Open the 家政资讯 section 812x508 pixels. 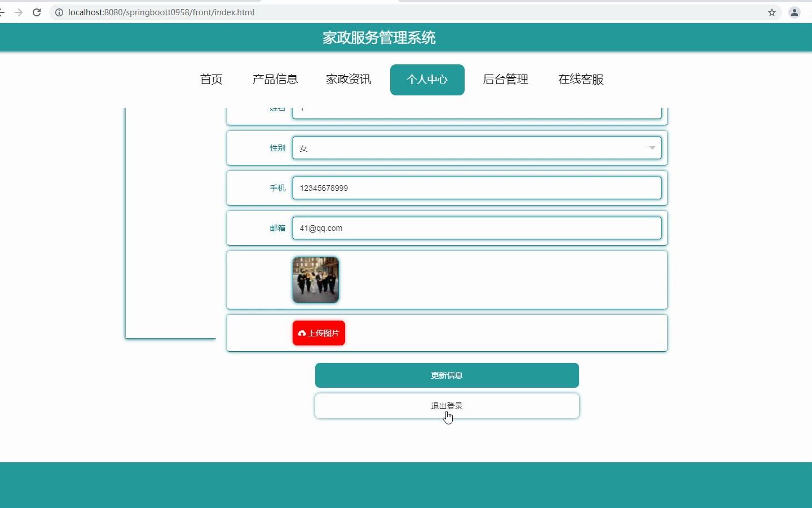pos(348,80)
